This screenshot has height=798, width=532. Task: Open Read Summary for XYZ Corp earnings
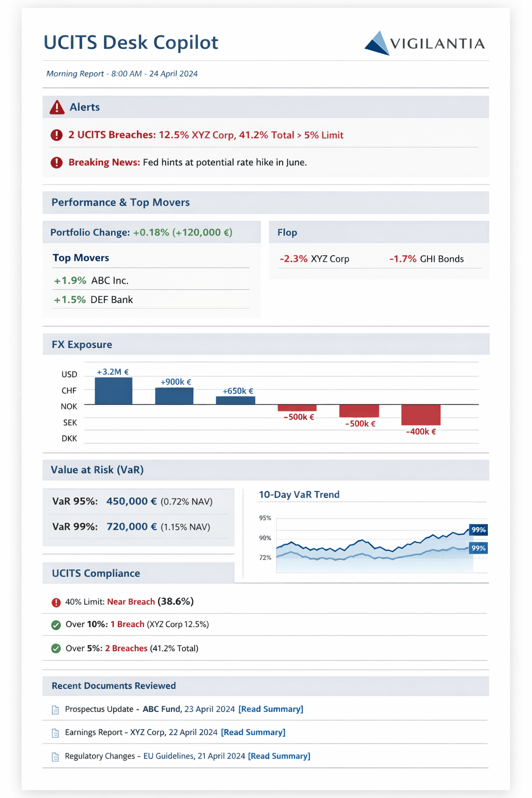pos(253,732)
